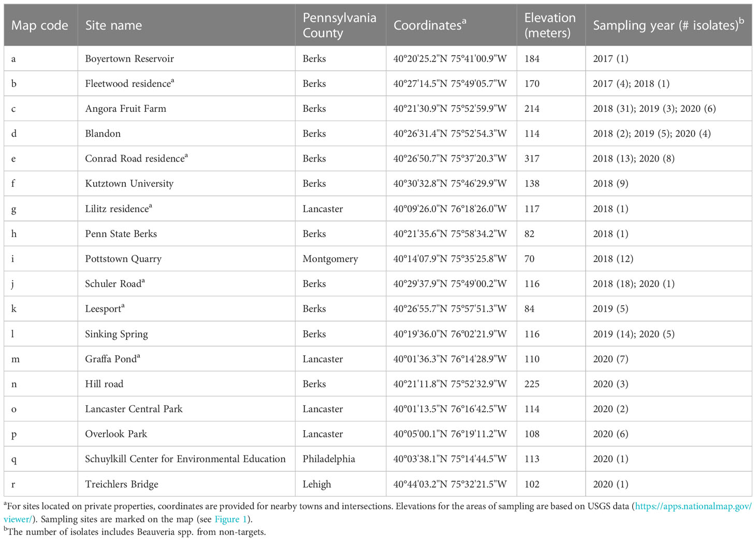Select the Pennsylvania County column header
756x541 pixels.
(x=339, y=25)
